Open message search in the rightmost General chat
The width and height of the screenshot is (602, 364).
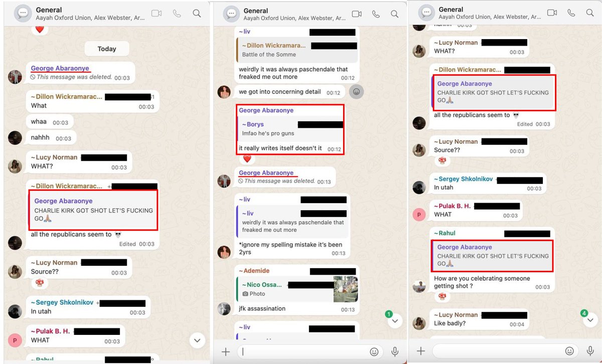point(589,13)
